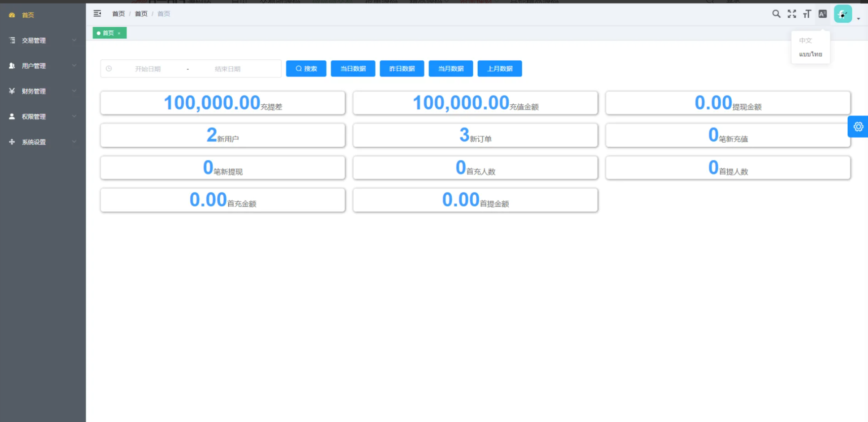The image size is (868, 422).
Task: Expand the 权限管理 sidebar menu
Action: pos(43,116)
